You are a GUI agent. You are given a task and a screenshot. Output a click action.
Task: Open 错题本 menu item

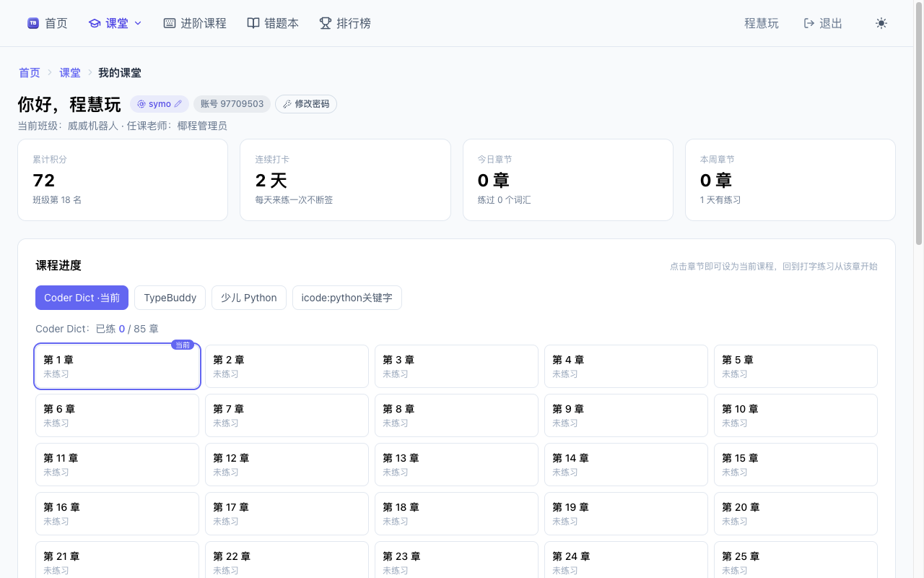click(x=273, y=23)
